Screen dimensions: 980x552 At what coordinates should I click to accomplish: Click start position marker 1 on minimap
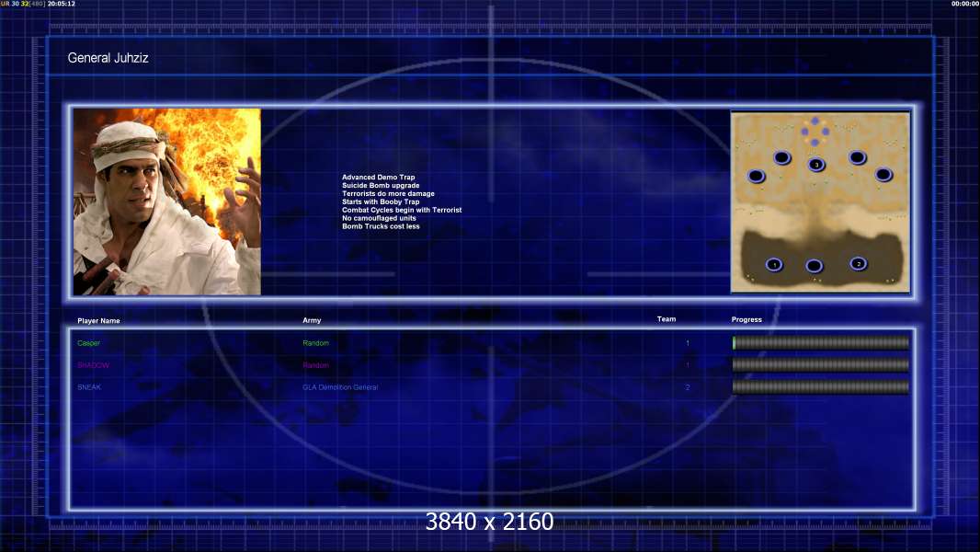[x=774, y=264]
